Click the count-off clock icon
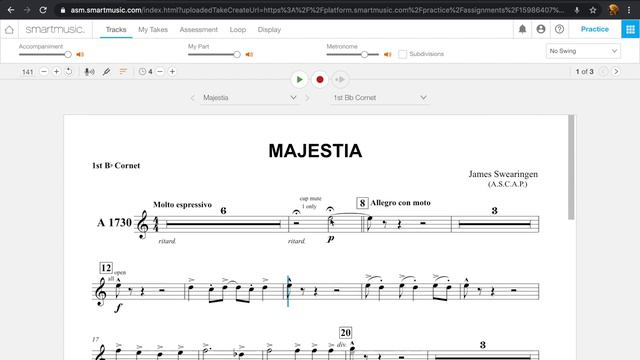The height and width of the screenshot is (360, 640). point(142,71)
